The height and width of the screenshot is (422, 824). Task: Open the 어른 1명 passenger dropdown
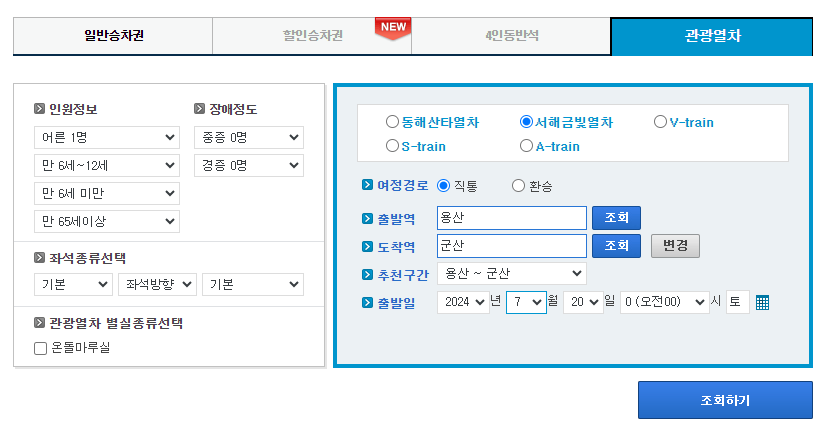[x=107, y=137]
